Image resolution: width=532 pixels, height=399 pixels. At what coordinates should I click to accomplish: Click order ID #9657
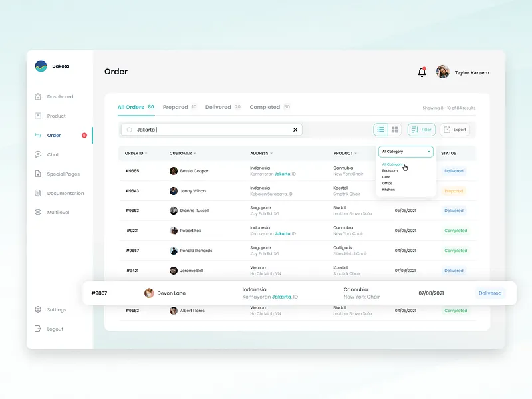(x=132, y=251)
